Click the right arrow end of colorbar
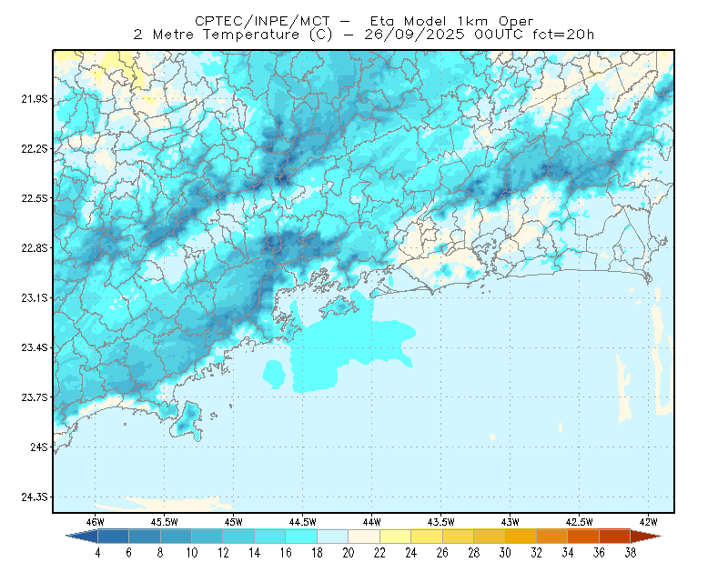Screen dimensions: 728x562 coord(646,537)
